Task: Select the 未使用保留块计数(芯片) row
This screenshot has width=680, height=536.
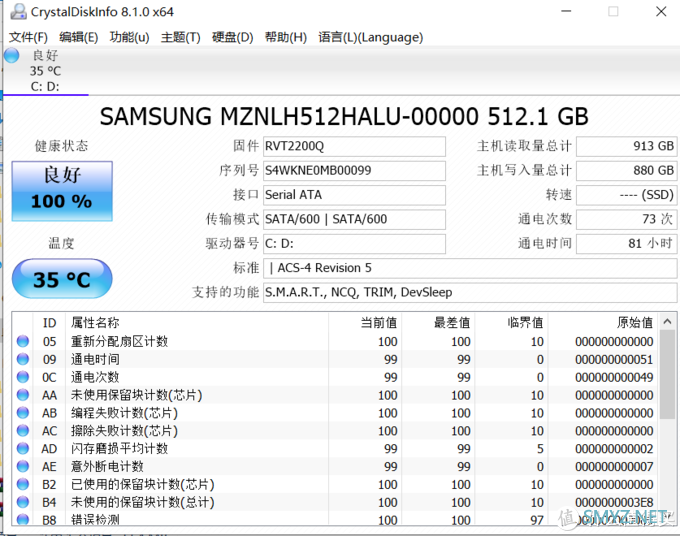Action: pos(335,395)
